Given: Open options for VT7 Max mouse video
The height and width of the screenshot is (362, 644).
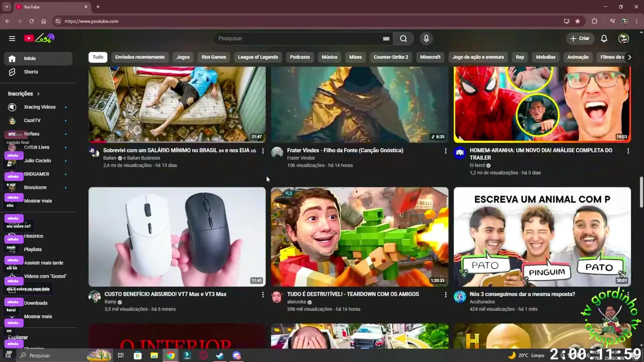Looking at the screenshot, I should point(263,295).
